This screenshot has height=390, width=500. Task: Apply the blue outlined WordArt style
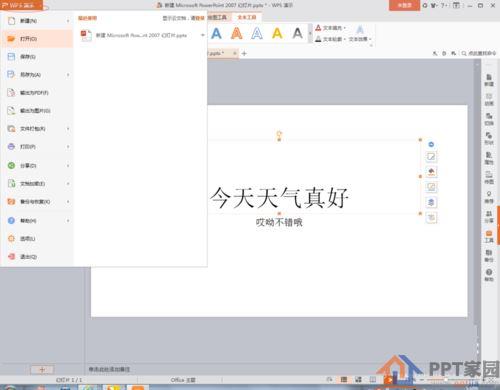pos(257,33)
